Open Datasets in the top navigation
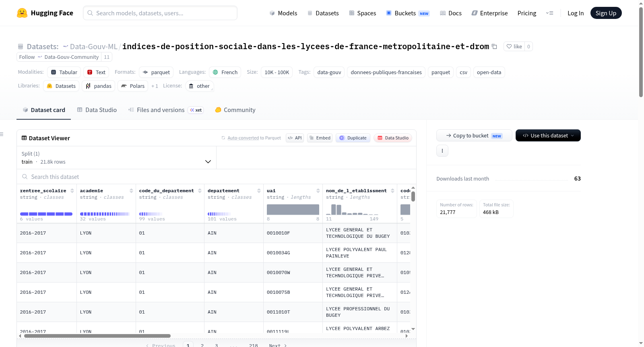 (323, 13)
